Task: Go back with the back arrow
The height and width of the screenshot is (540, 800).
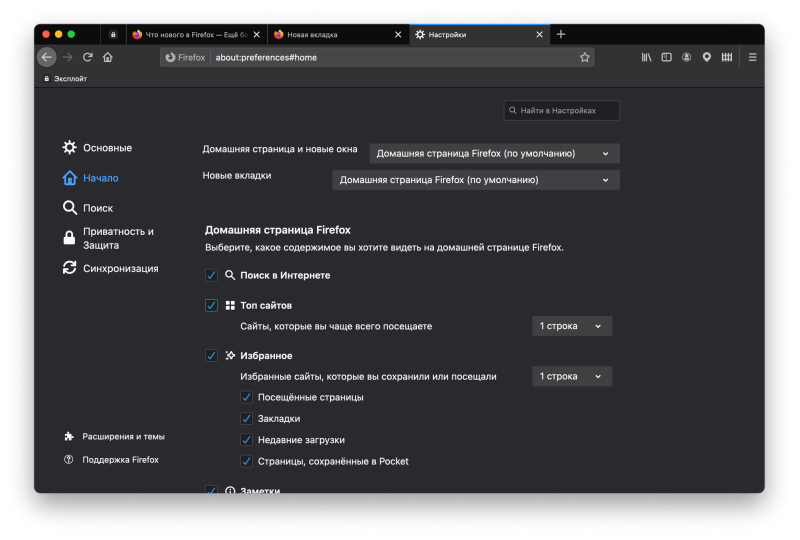Action: coord(47,57)
